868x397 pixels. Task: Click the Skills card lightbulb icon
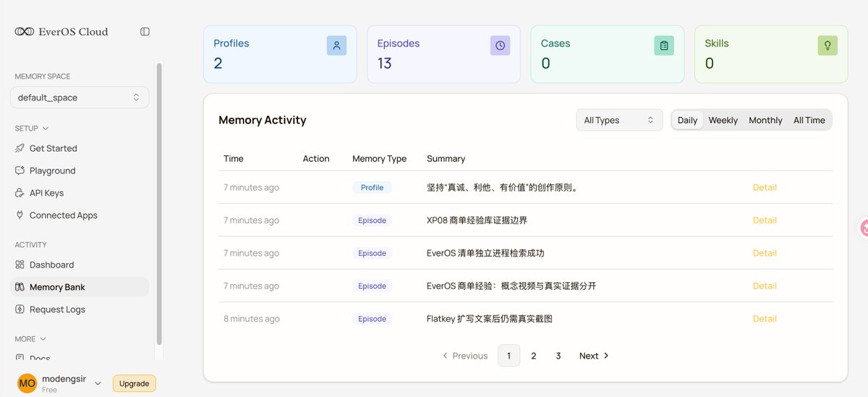click(x=827, y=46)
